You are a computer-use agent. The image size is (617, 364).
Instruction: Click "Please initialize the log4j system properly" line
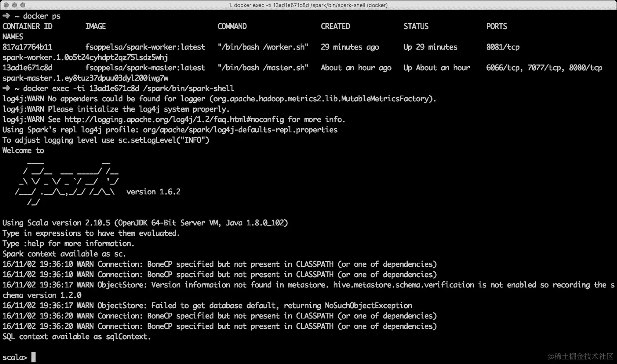coord(116,109)
